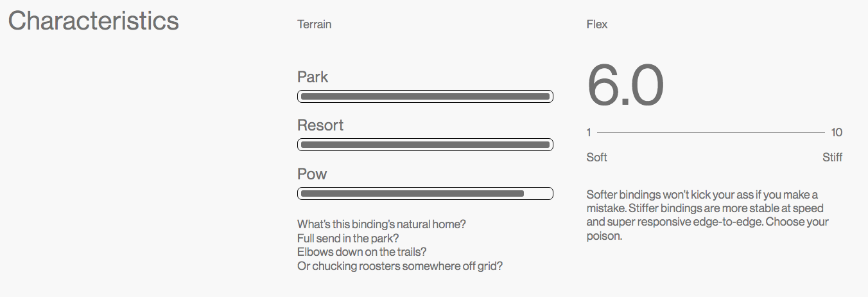Click "Elbows down on the trails?" text

point(361,252)
